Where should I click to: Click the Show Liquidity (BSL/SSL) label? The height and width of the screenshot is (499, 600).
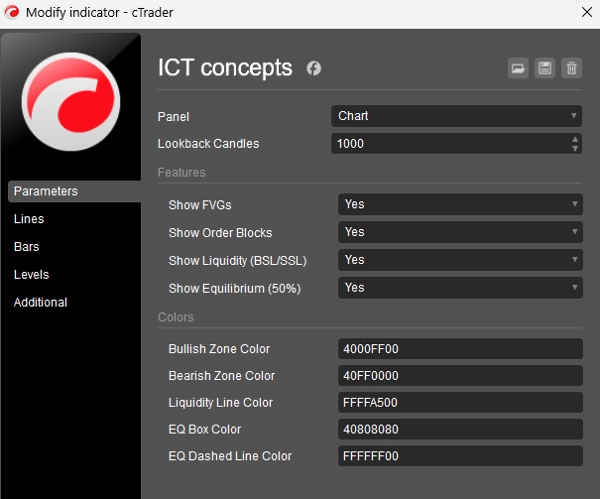(x=238, y=261)
